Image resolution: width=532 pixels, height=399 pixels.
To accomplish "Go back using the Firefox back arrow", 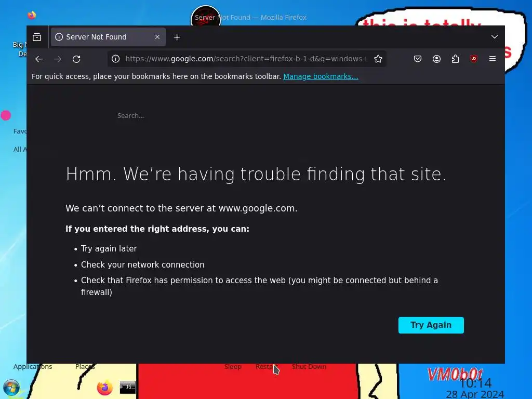I will point(39,59).
